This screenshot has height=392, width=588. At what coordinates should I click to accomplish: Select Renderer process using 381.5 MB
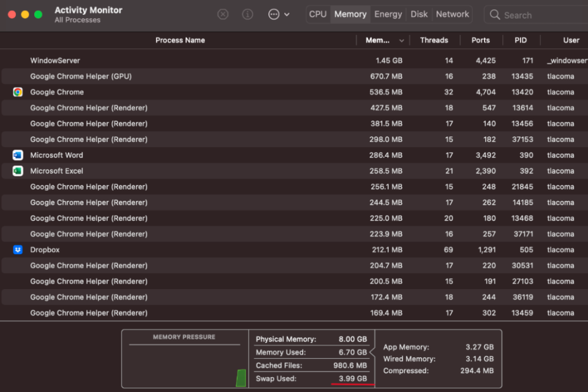click(294, 123)
